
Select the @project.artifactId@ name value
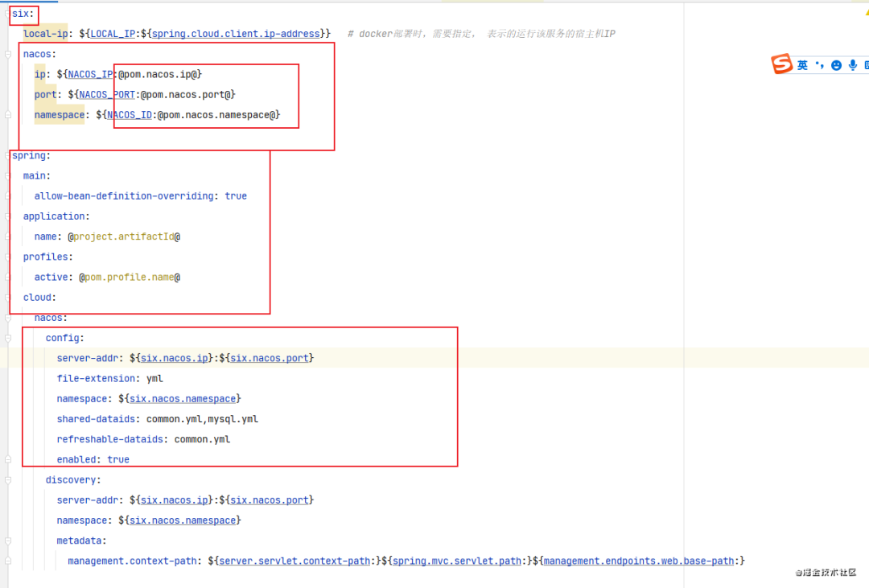coord(124,236)
